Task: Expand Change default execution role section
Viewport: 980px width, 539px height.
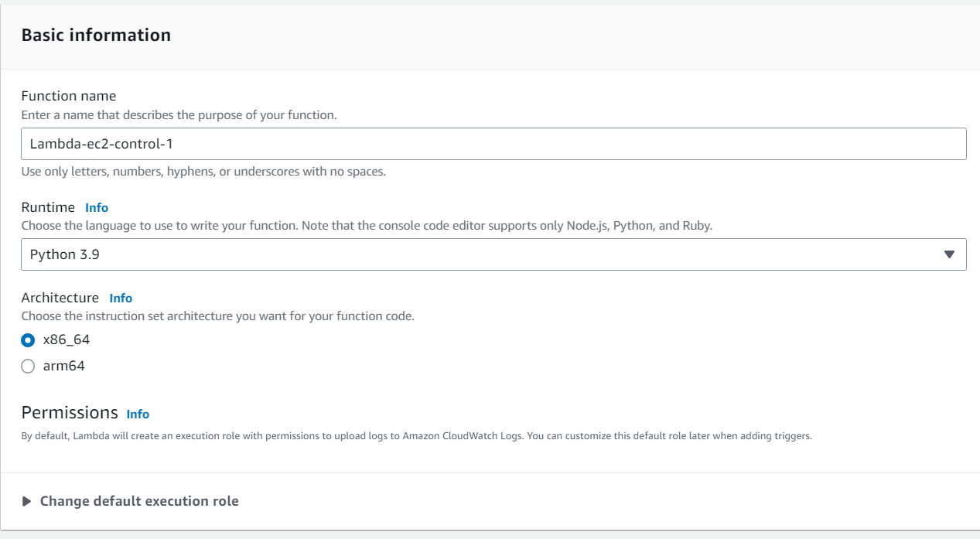Action: pyautogui.click(x=139, y=501)
